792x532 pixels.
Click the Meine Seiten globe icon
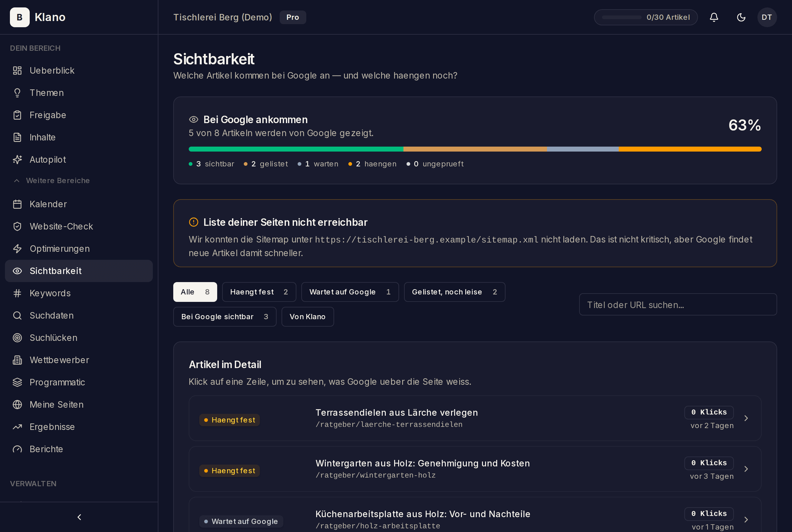(x=17, y=405)
